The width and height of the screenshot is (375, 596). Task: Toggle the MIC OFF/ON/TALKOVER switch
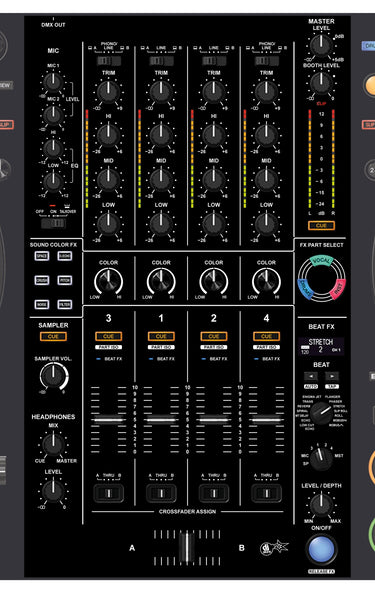(53, 223)
